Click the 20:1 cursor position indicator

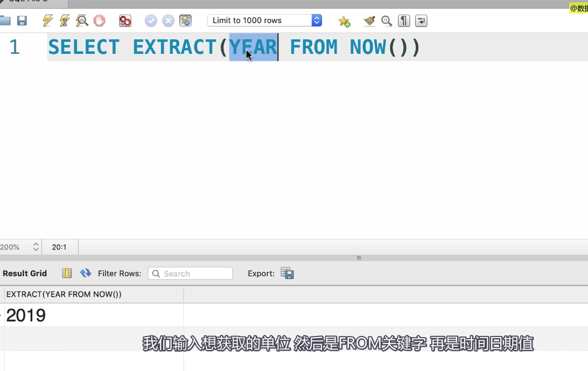point(59,247)
